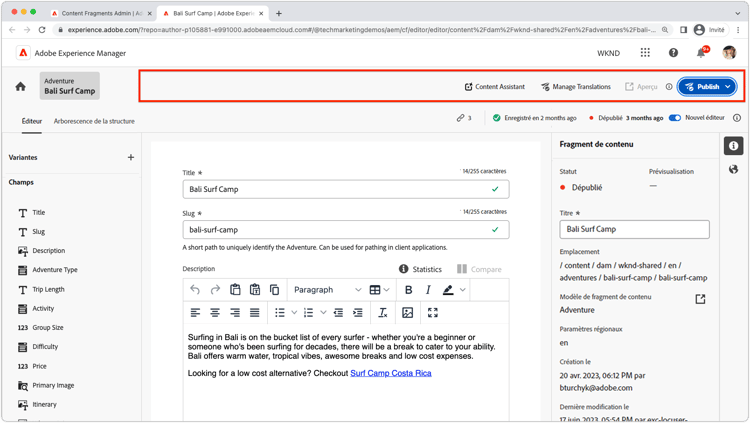Toggle the Nouvel éditeur switch

click(x=674, y=118)
